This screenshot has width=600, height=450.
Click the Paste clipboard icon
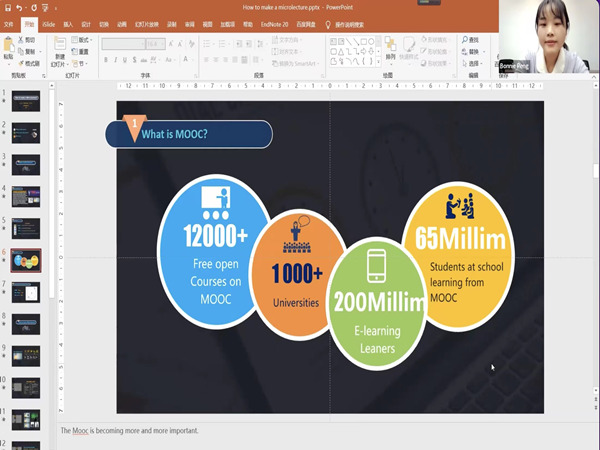coord(9,45)
